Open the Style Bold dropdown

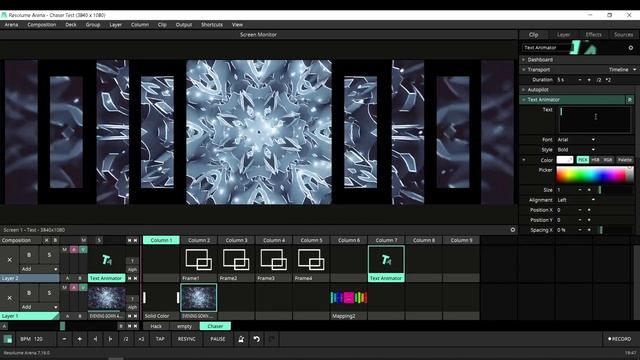point(576,150)
